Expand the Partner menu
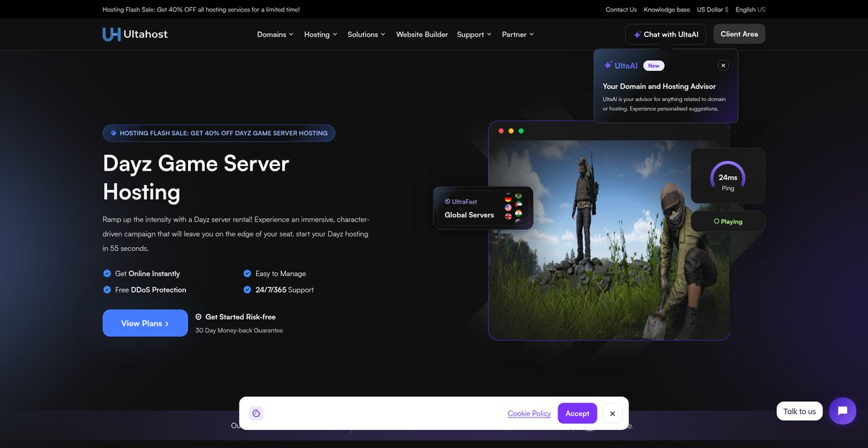Image resolution: width=868 pixels, height=448 pixels. (518, 34)
